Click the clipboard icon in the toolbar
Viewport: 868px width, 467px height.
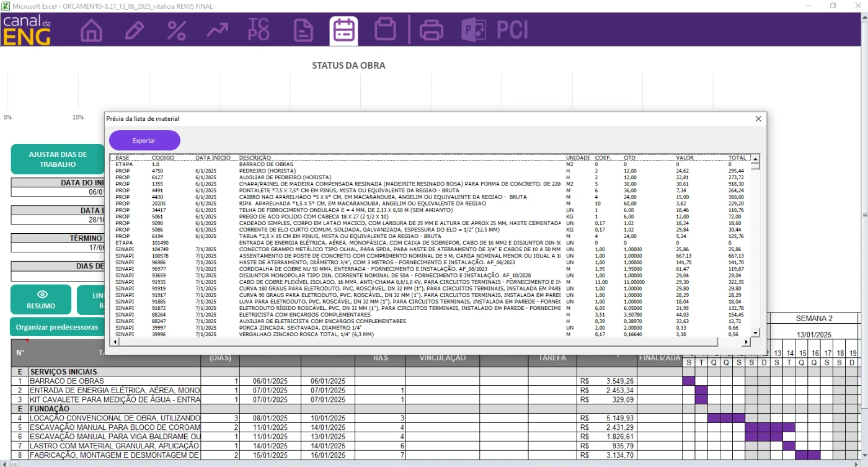(386, 30)
